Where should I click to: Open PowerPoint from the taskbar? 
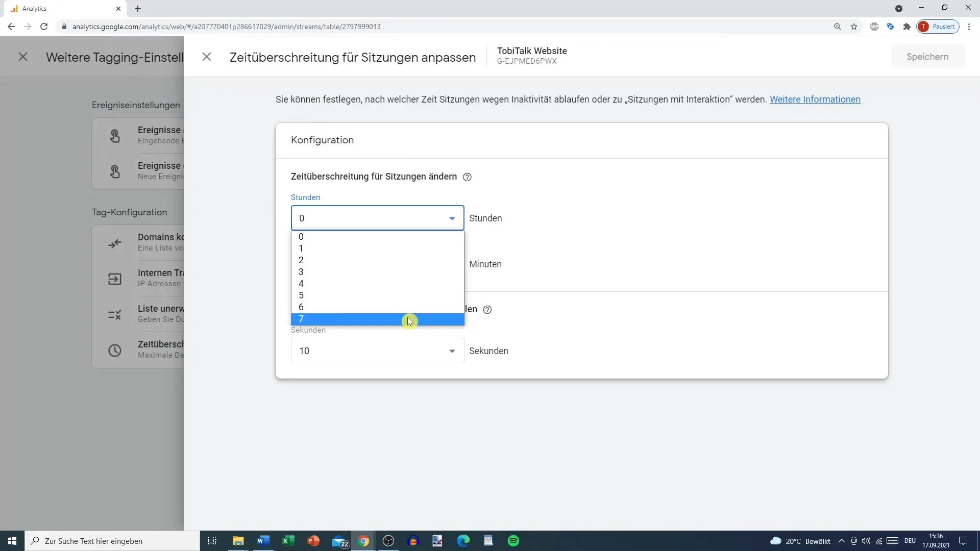click(x=313, y=541)
